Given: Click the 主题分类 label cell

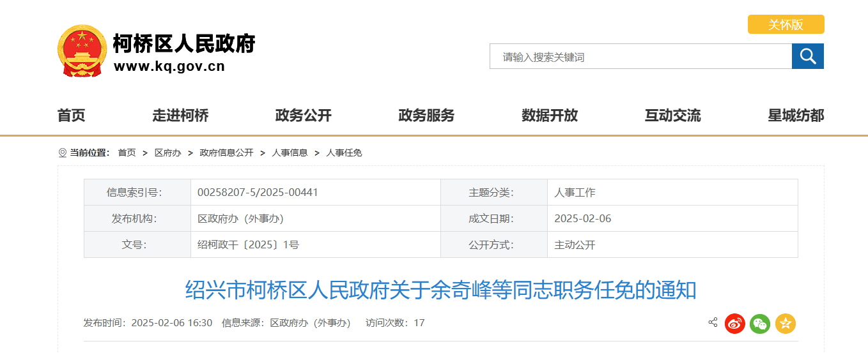Looking at the screenshot, I should tap(494, 192).
